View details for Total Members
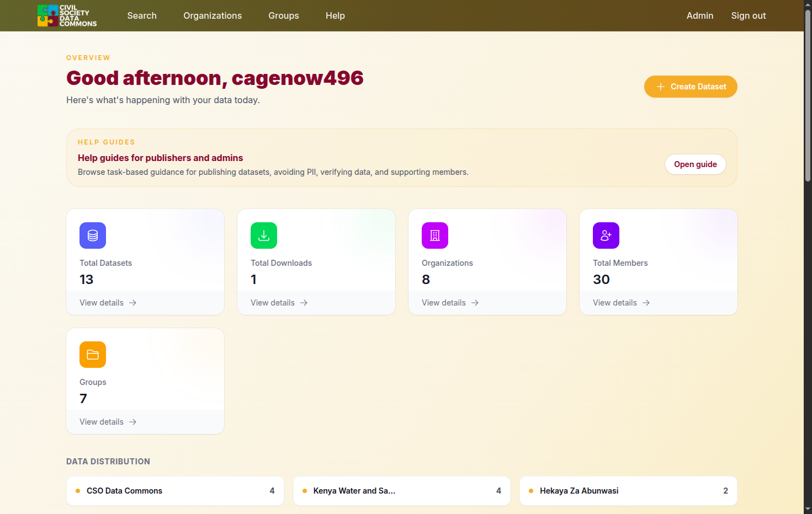This screenshot has height=514, width=812. tap(621, 303)
